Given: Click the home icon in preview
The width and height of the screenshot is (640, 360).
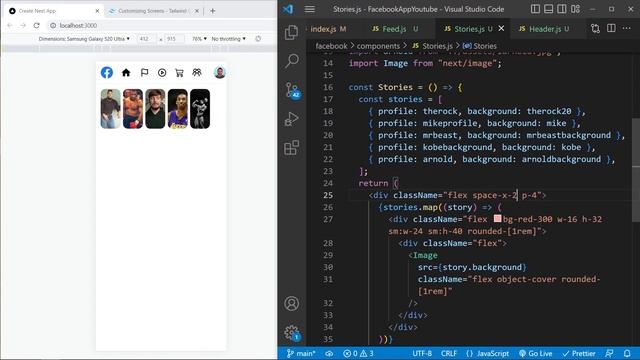Looking at the screenshot, I should coord(126,73).
